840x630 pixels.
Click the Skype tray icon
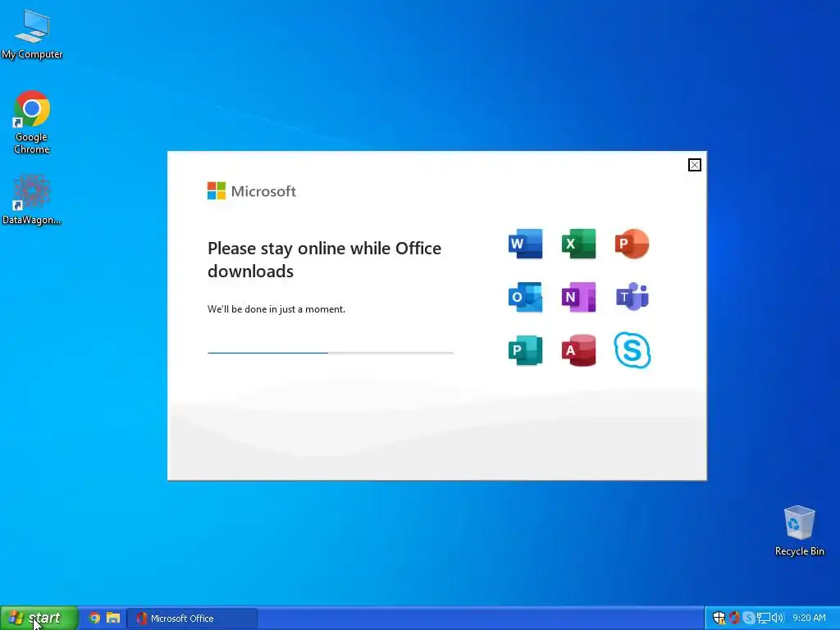tap(749, 618)
